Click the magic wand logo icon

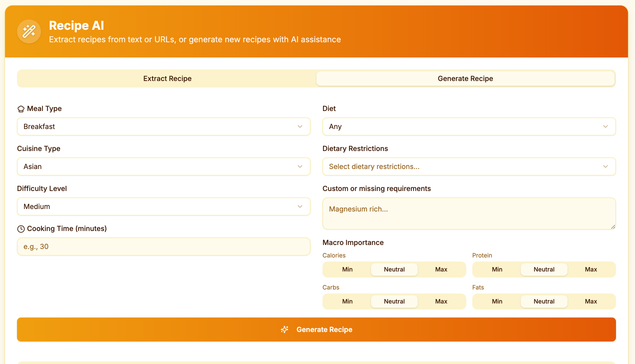[x=29, y=32]
